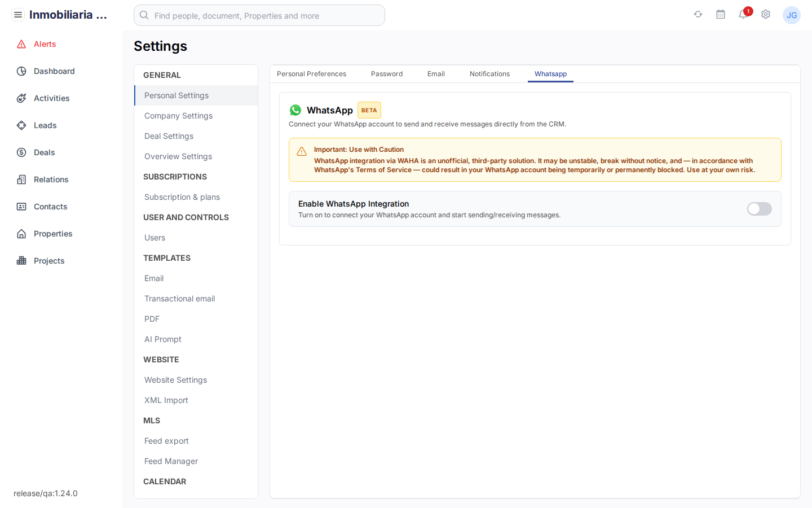
Task: Navigate to Leads using its sidebar icon
Action: (20, 125)
